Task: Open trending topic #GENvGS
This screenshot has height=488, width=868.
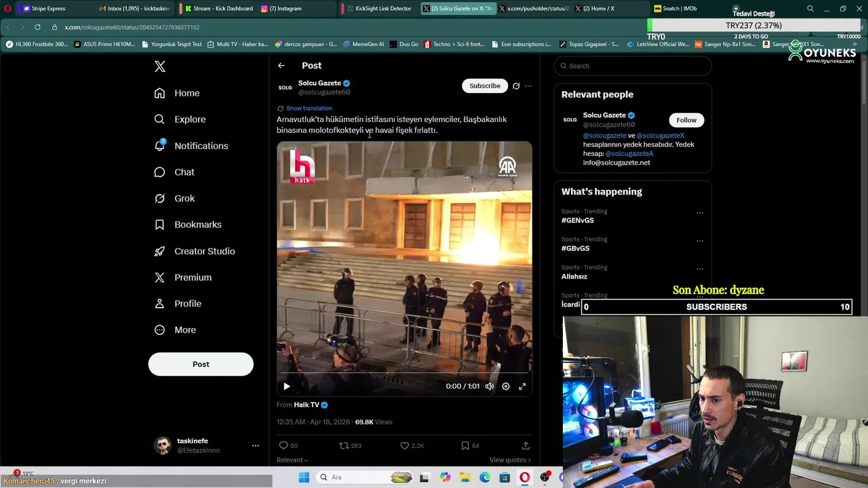Action: (x=578, y=220)
